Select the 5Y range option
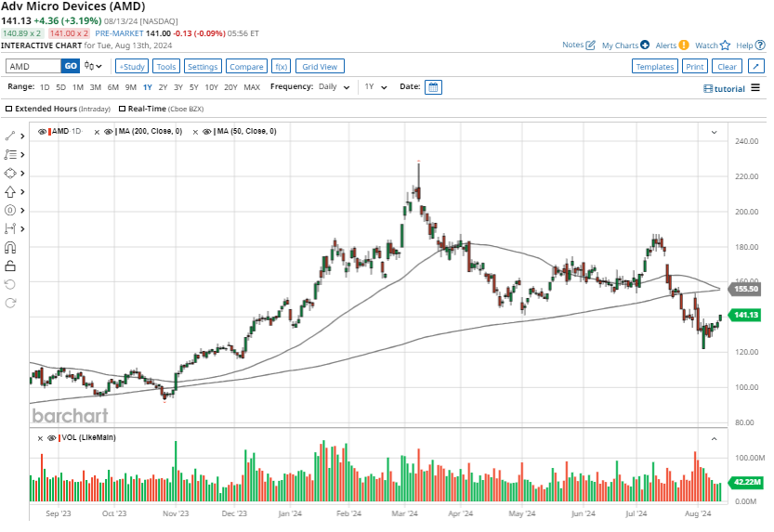This screenshot has width=774, height=532. (x=193, y=87)
